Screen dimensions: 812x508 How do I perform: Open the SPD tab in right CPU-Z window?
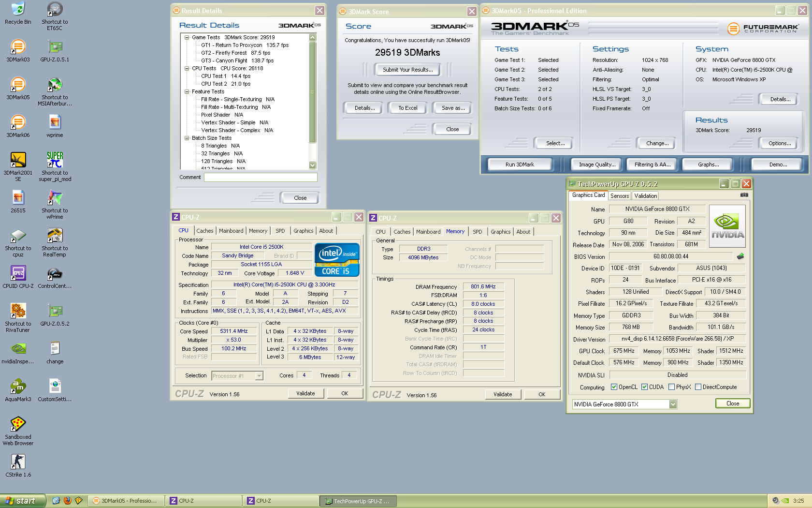477,232
